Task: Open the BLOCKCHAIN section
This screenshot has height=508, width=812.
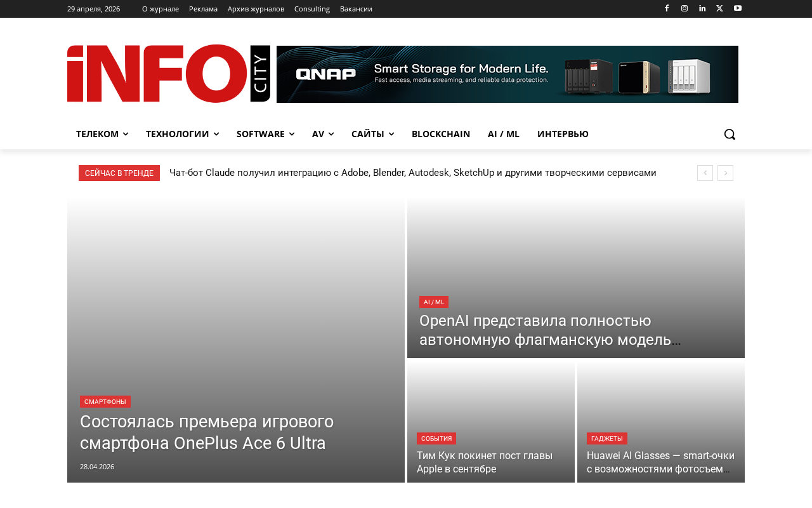Action: pos(441,134)
